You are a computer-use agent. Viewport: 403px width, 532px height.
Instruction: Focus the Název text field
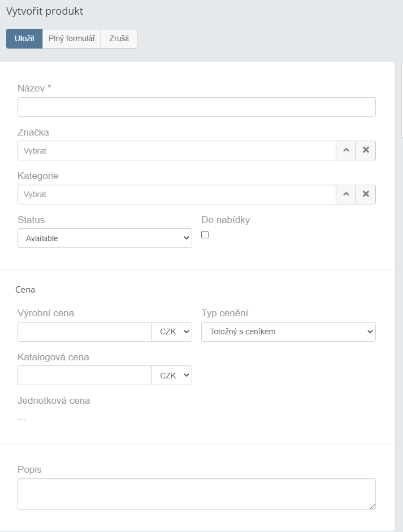[197, 107]
